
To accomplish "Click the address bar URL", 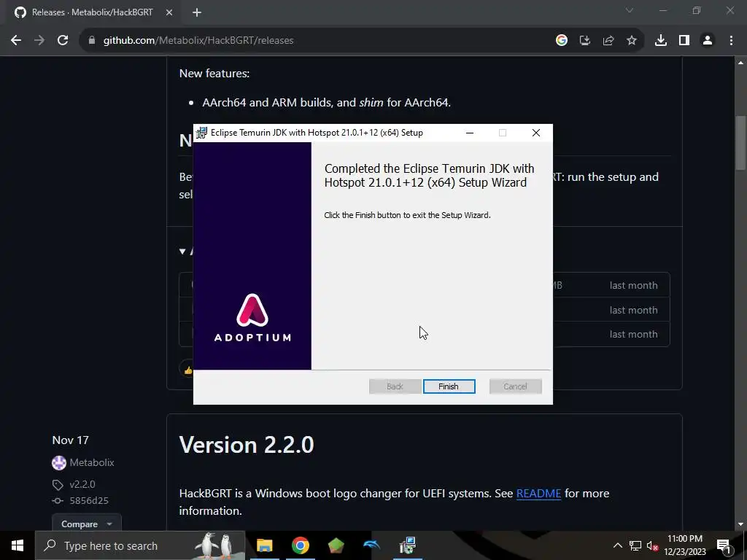I will tap(198, 41).
